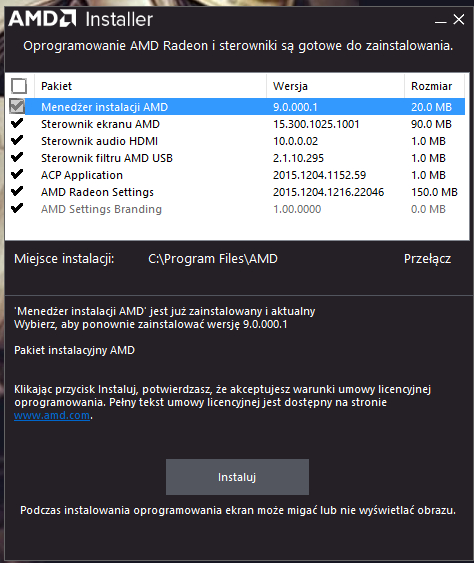The height and width of the screenshot is (563, 474).
Task: Click size 90.0 MB
Action: click(x=431, y=124)
